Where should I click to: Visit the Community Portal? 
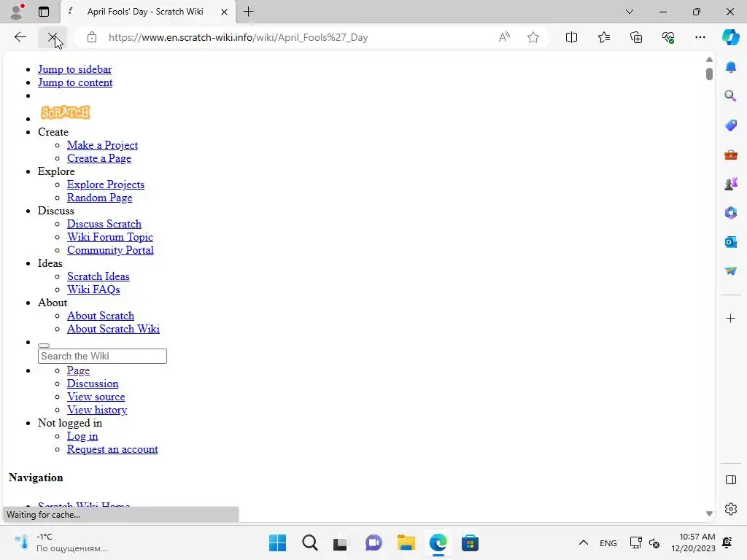point(111,250)
